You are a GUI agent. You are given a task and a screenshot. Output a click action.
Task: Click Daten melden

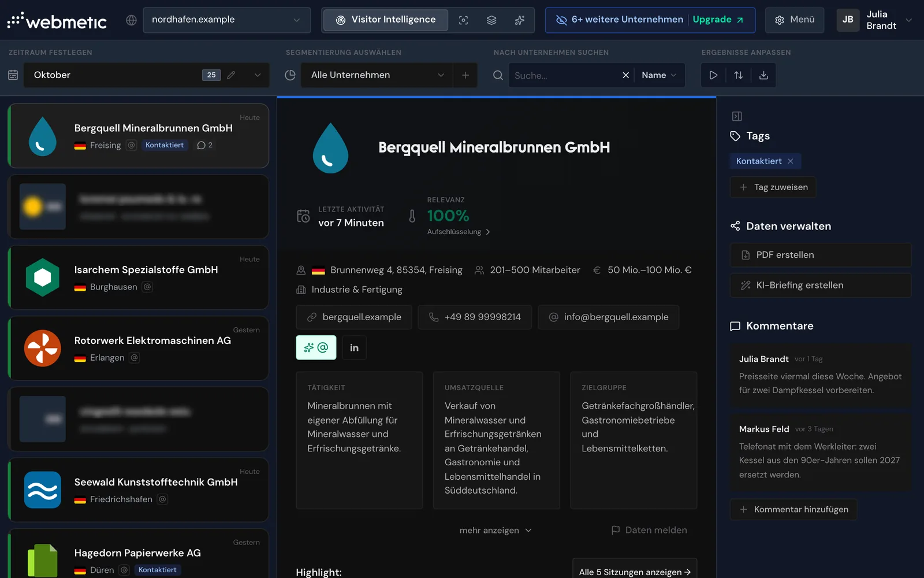[649, 530]
